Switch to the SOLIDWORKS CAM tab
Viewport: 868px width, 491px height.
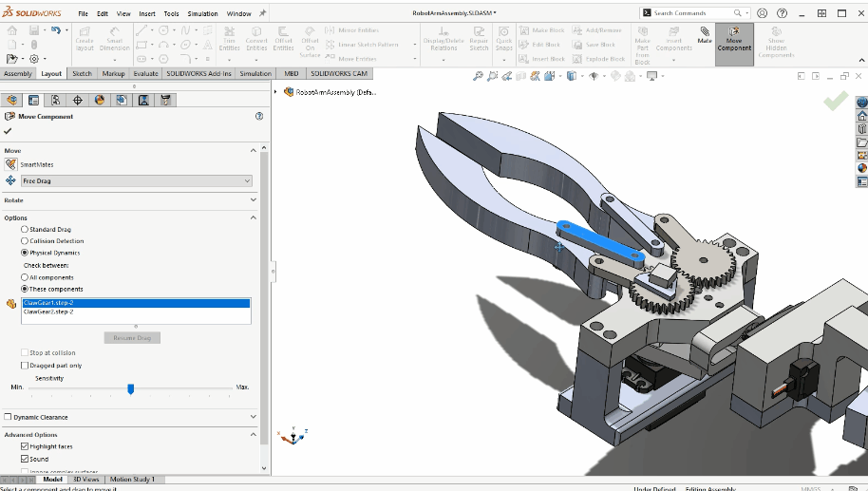pyautogui.click(x=339, y=74)
